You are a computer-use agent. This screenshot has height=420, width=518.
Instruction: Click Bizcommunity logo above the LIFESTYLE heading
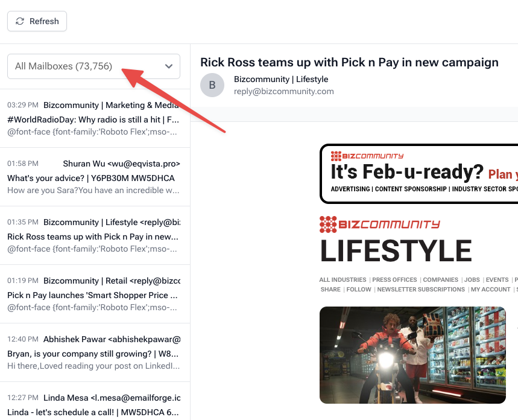pos(379,224)
